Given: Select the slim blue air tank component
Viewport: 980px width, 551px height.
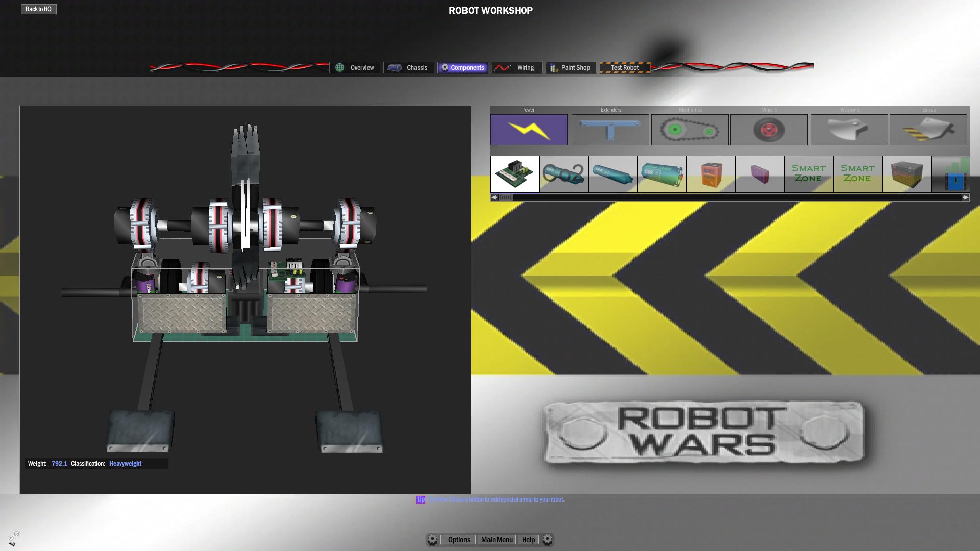Looking at the screenshot, I should (x=612, y=174).
